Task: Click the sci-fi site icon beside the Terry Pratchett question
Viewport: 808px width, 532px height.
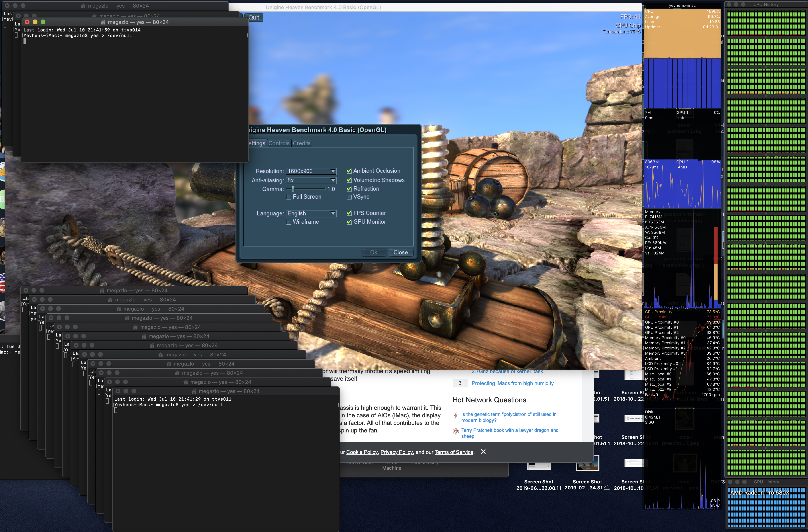Action: pyautogui.click(x=456, y=432)
